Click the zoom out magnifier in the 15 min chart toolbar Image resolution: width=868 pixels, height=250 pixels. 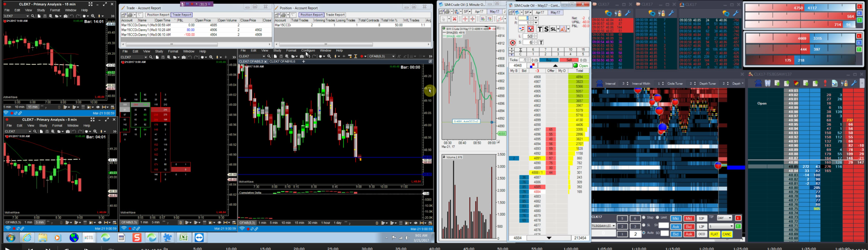[93, 16]
